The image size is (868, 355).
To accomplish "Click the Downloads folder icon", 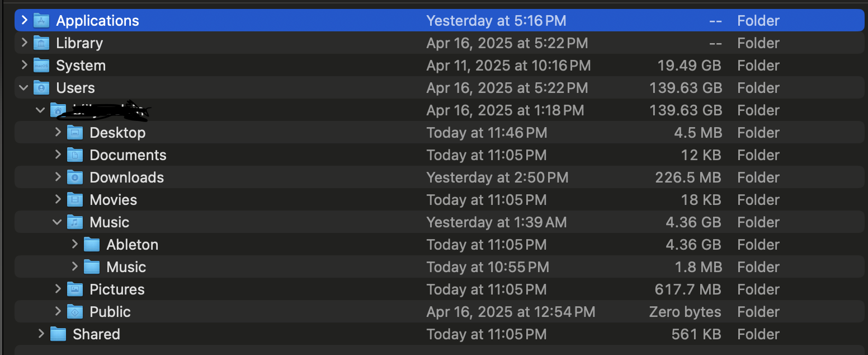I will (x=75, y=177).
